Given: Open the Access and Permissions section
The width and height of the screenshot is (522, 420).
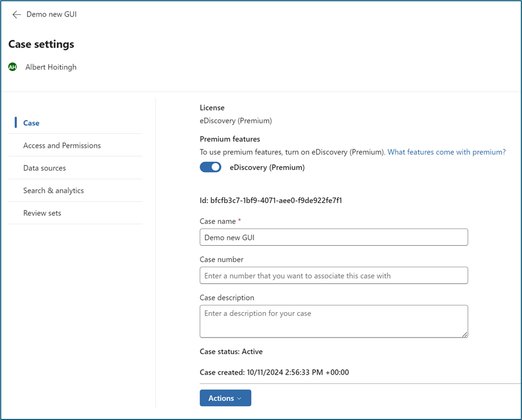Looking at the screenshot, I should (x=62, y=146).
